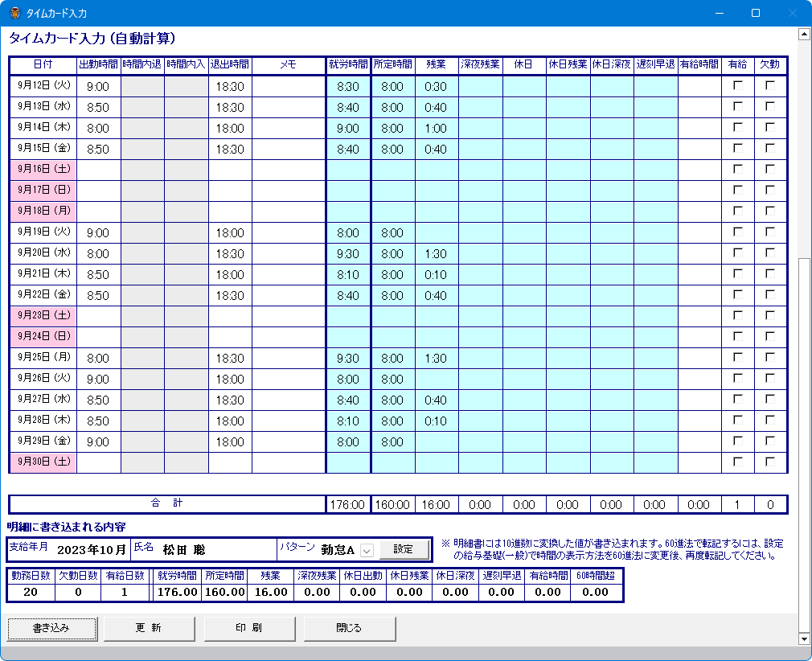Select the 9月28日 (木) date cell
Viewport: 812px width, 661px height.
tap(43, 421)
